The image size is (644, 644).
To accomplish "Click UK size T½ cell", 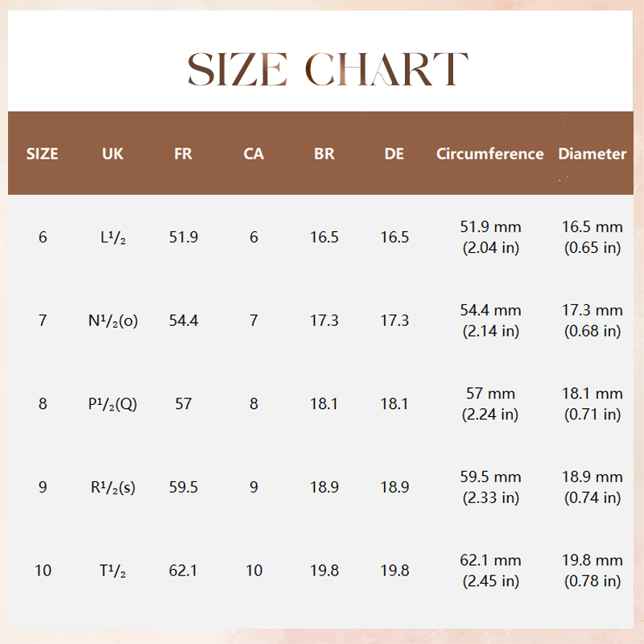I will (x=113, y=571).
